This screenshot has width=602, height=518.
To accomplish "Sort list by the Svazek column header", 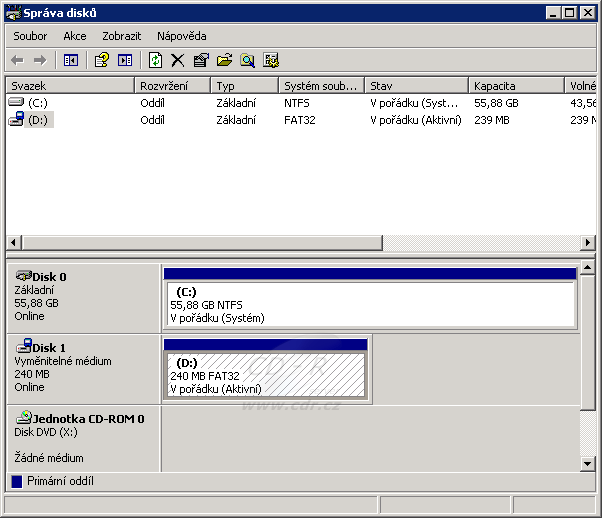I will coord(70,86).
